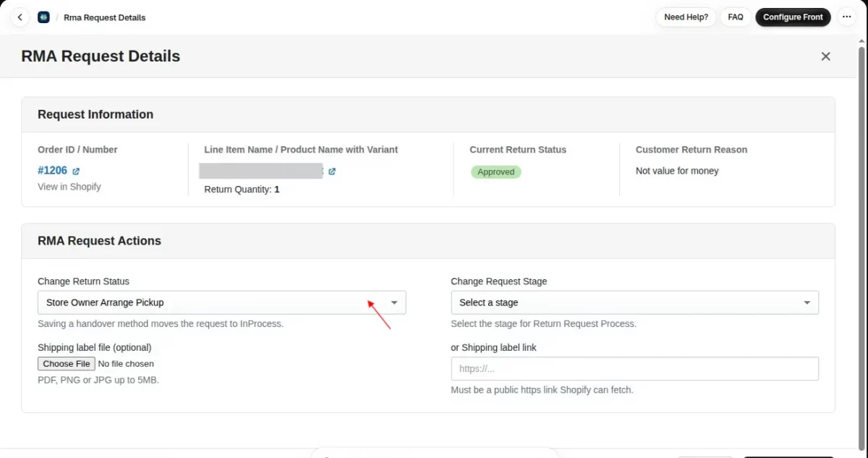Click the 'Customer Return Reason' column label
Screen dimensions: 868x458
click(x=692, y=150)
